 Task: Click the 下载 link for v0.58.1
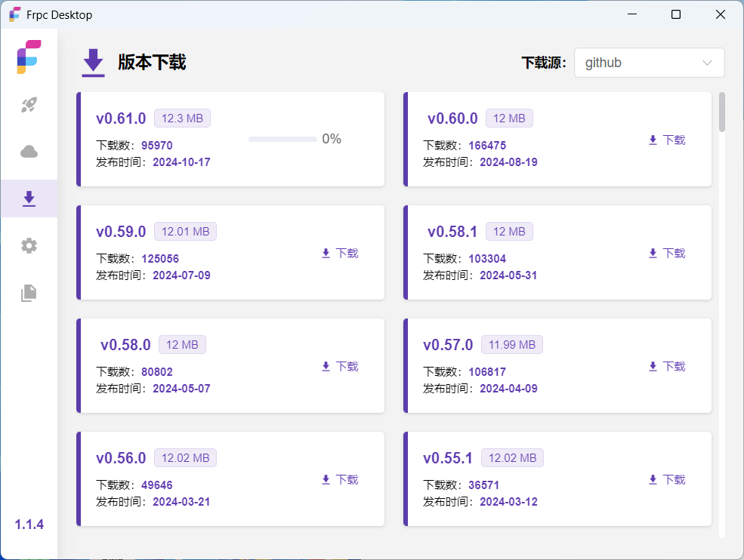tap(674, 254)
